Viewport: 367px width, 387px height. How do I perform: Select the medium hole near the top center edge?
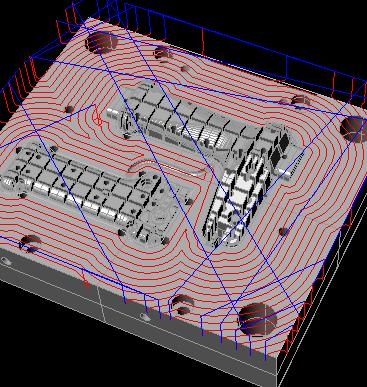point(163,53)
